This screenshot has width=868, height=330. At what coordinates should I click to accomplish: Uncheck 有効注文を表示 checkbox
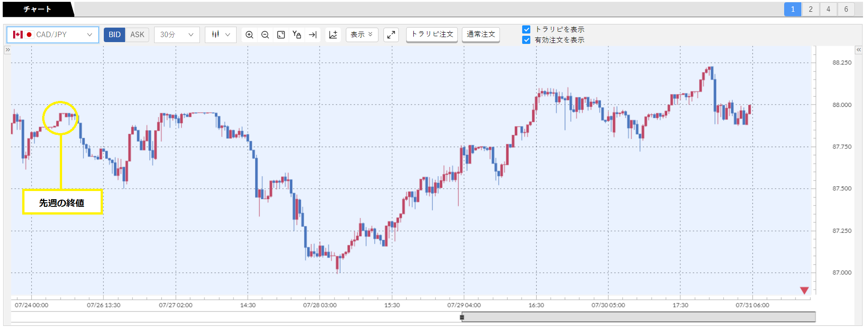(526, 40)
